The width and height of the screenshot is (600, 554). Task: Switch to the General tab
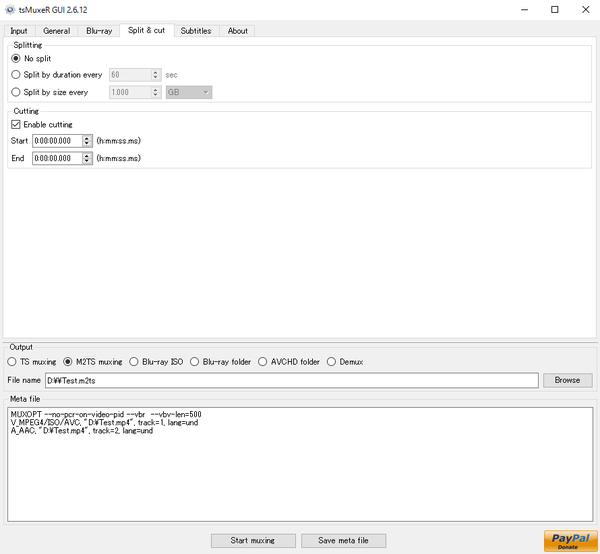coord(57,31)
